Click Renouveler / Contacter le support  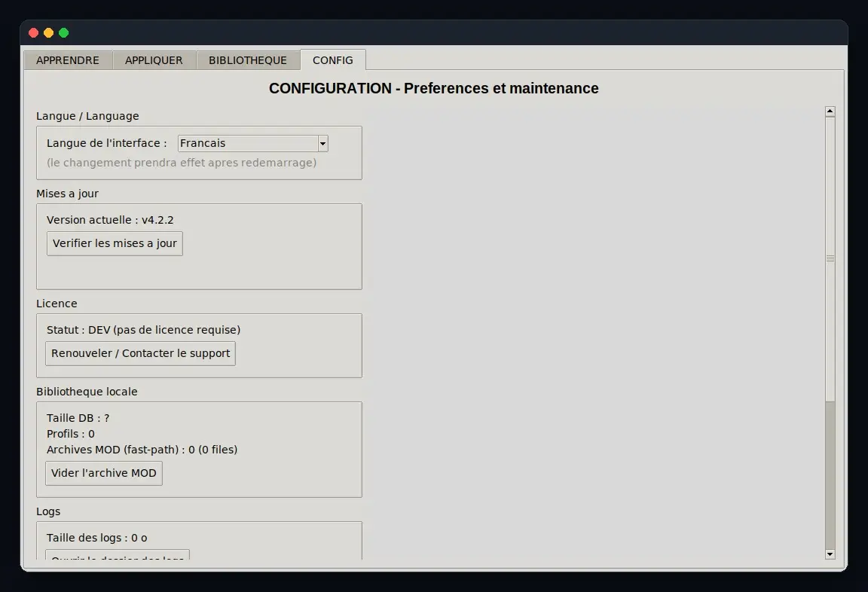[x=141, y=353]
